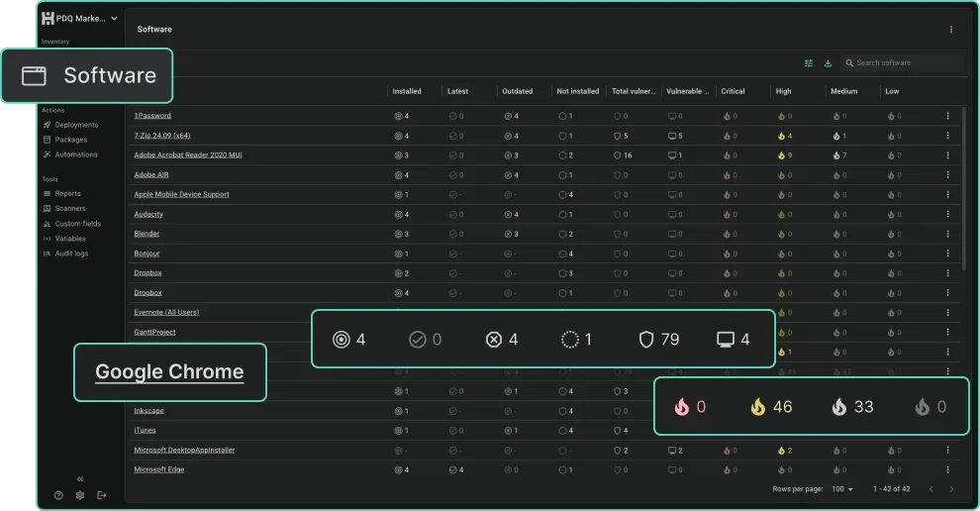Sort by the Vulnerable ... column header
This screenshot has height=511, width=980.
[688, 91]
